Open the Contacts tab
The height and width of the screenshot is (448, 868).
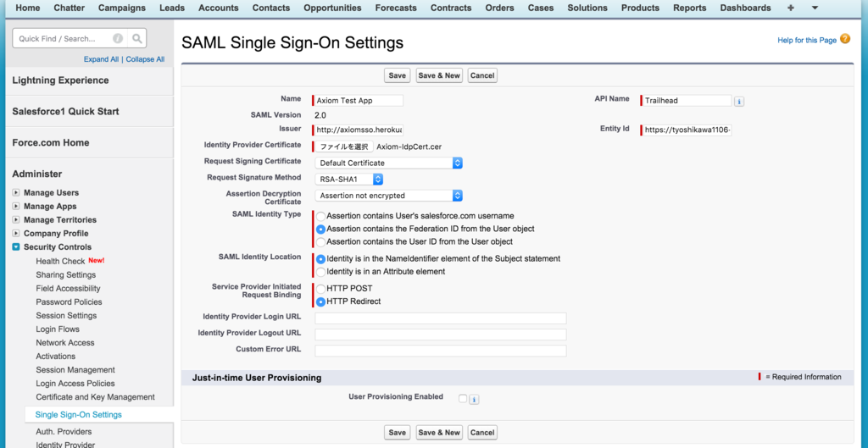tap(271, 8)
